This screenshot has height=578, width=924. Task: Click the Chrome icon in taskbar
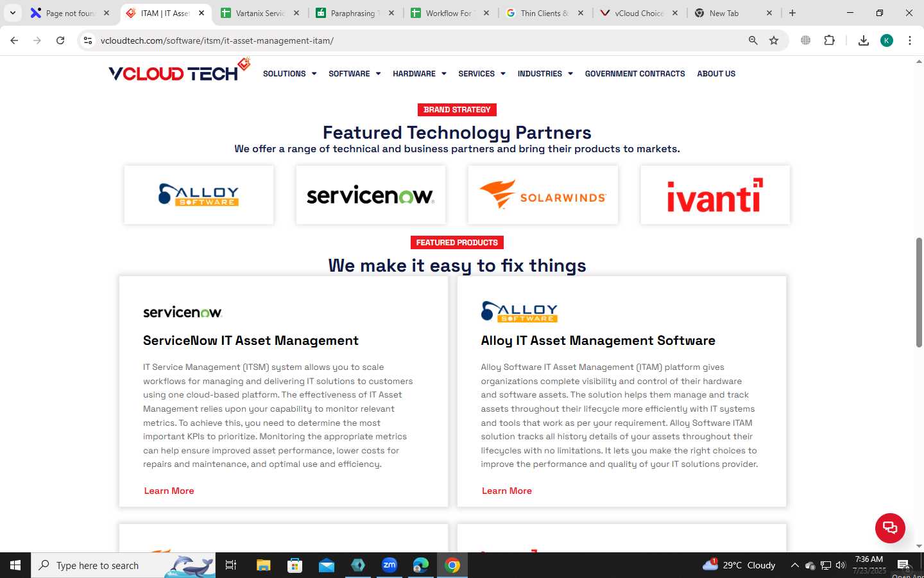coord(452,565)
